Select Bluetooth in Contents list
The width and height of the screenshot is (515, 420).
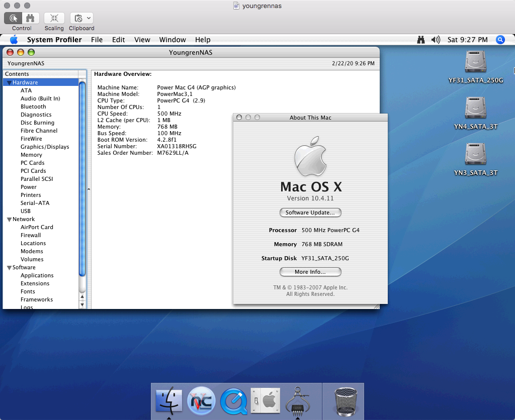point(33,107)
